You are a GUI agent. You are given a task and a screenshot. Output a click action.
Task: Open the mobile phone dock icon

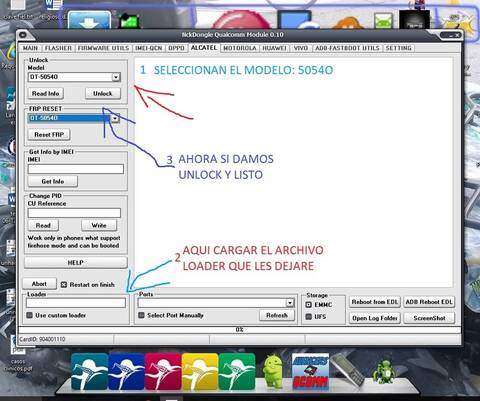348,371
